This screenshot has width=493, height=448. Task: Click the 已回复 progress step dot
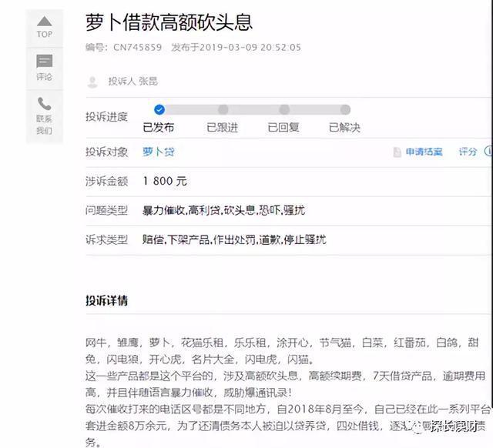(x=284, y=109)
